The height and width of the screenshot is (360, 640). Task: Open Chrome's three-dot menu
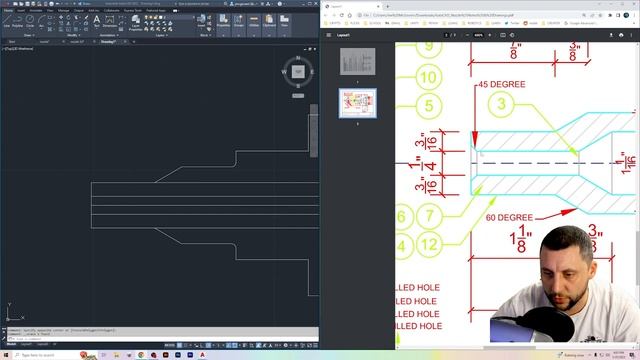pyautogui.click(x=635, y=15)
